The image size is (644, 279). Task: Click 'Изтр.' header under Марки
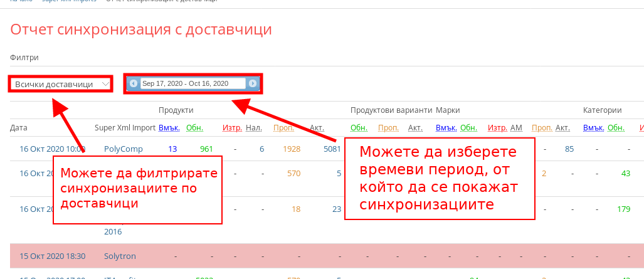point(498,128)
